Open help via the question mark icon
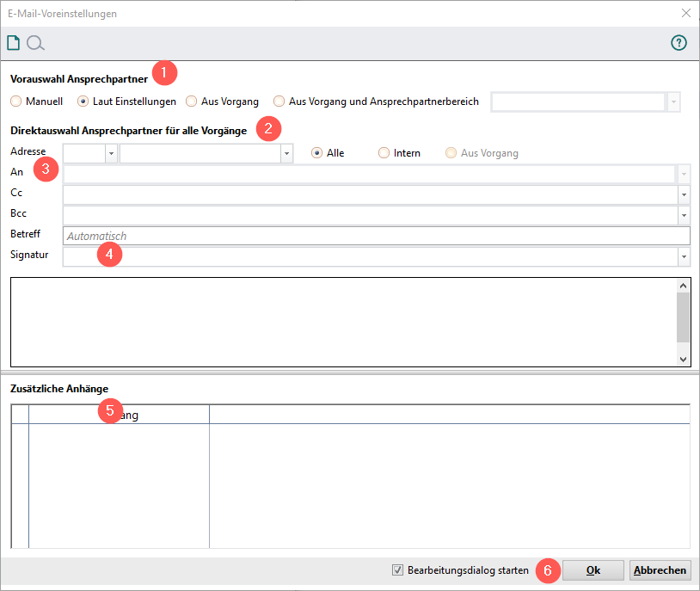 tap(679, 43)
